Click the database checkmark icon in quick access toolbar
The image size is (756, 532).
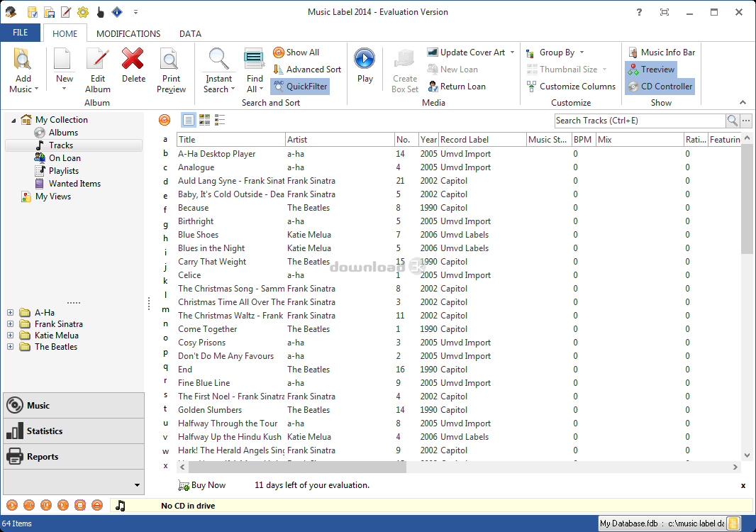coord(33,12)
